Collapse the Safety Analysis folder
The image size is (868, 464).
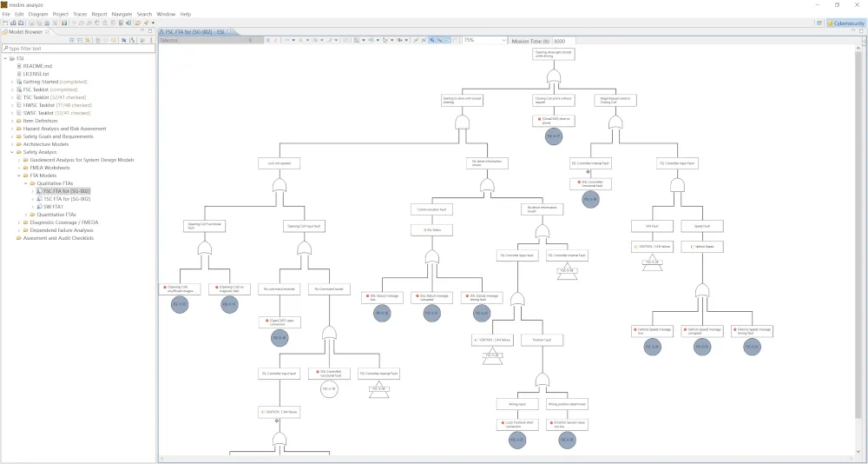coord(12,152)
